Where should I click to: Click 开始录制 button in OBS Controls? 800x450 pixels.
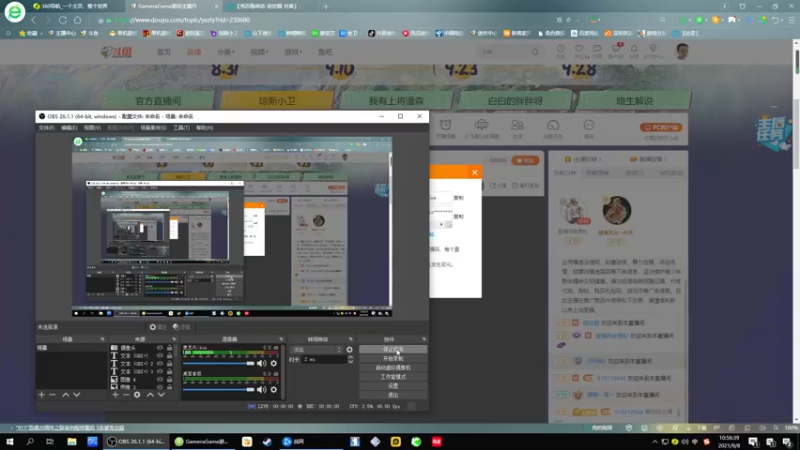coord(393,359)
